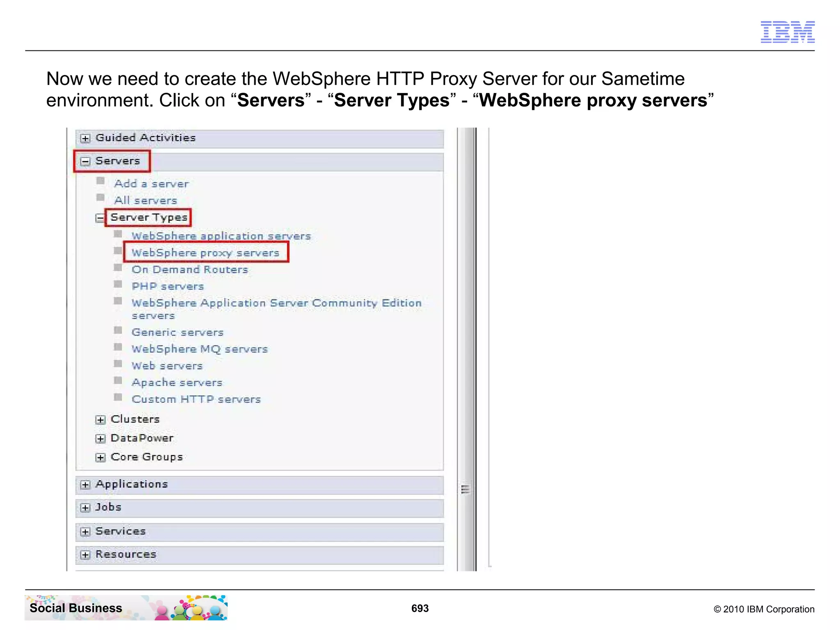Open WebSphere application servers link
Image resolution: width=840 pixels, height=630 pixels.
tap(221, 236)
